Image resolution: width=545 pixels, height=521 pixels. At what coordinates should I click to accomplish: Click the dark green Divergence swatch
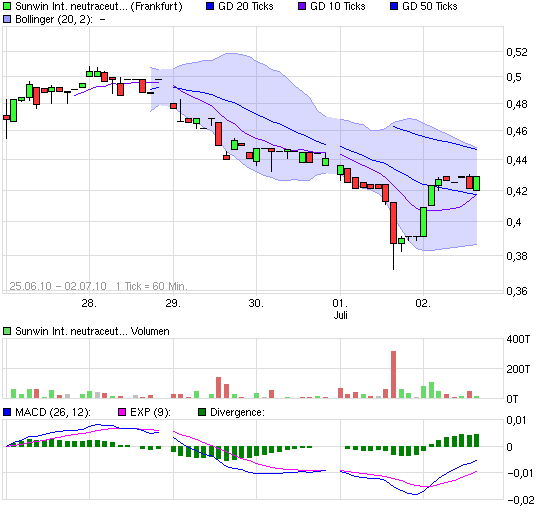click(x=202, y=412)
